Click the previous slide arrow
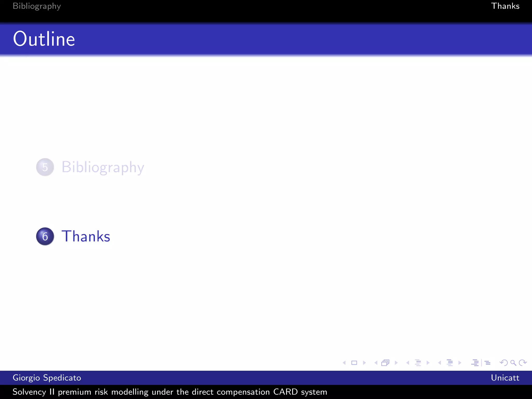This screenshot has height=399, width=532. [344, 363]
